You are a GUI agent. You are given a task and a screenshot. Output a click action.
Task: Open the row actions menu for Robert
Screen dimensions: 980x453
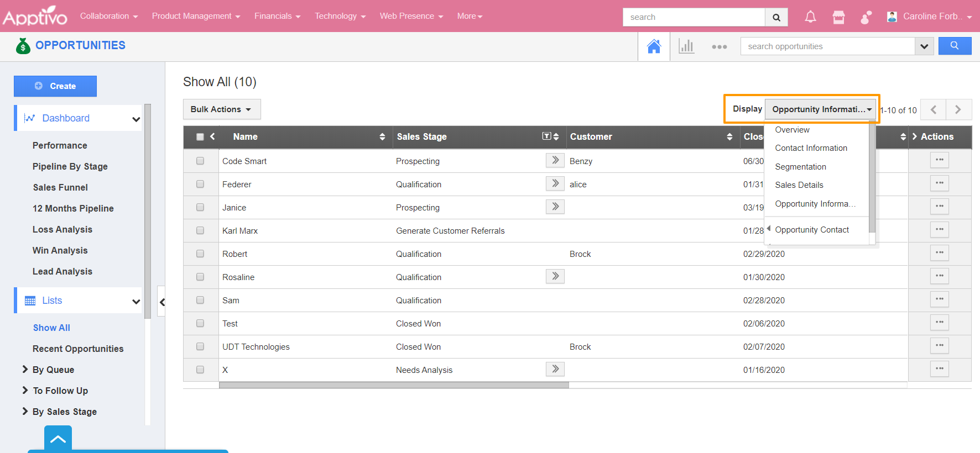pyautogui.click(x=939, y=253)
